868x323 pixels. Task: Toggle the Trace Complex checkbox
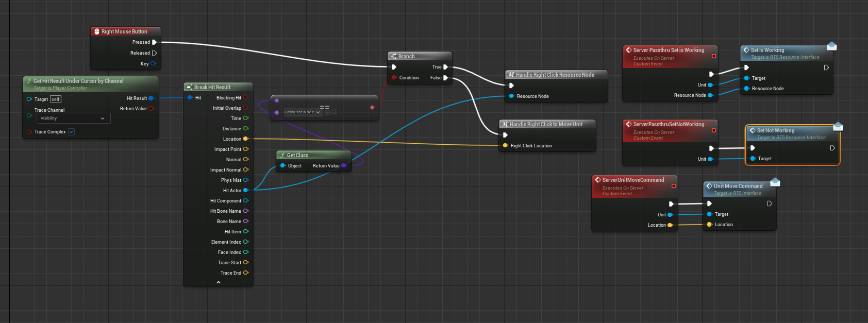[x=72, y=132]
